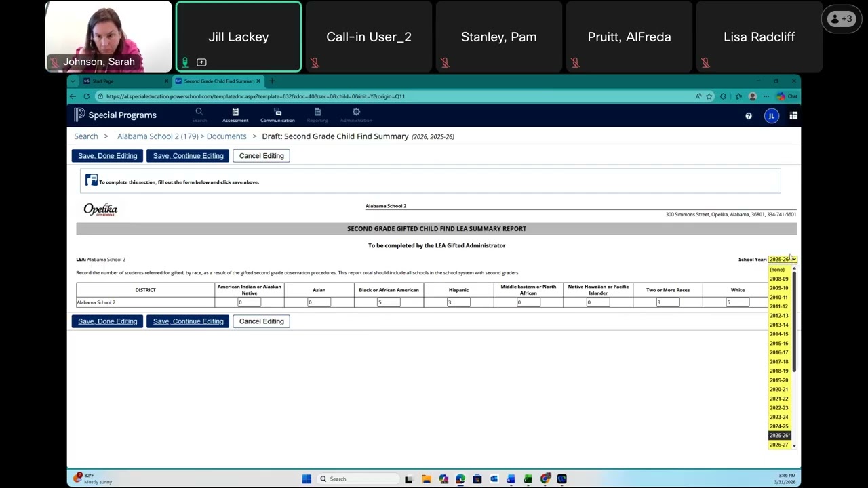Open the Search icon in Special Programs nav
Image resolution: width=868 pixels, height=488 pixels.
click(199, 115)
